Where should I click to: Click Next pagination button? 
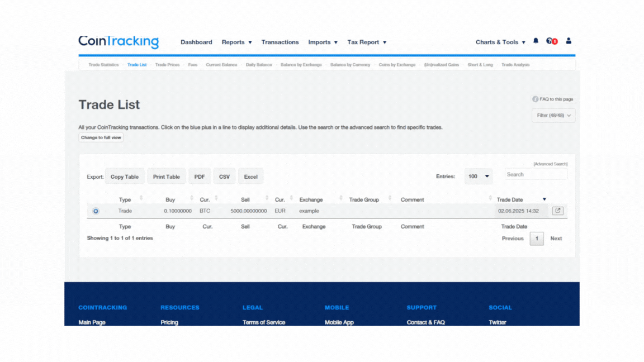tap(556, 239)
